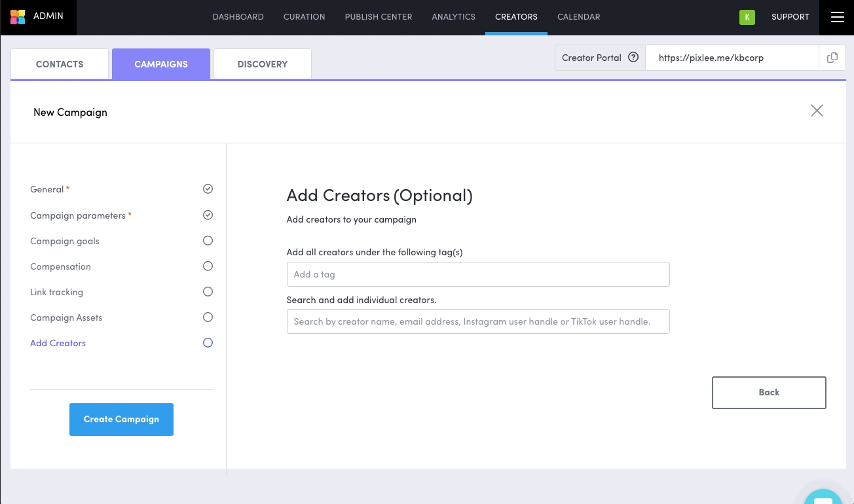Click the Back button
This screenshot has width=854, height=504.
pos(768,392)
